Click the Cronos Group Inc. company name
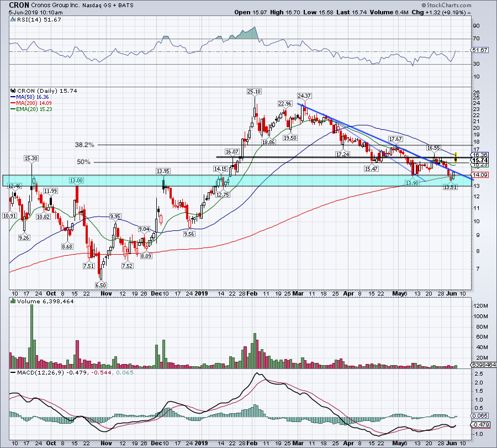 [x=54, y=6]
